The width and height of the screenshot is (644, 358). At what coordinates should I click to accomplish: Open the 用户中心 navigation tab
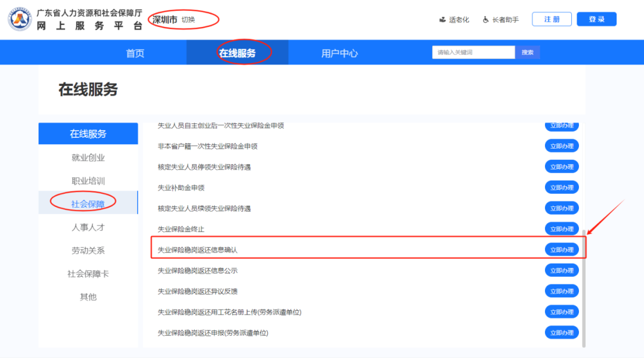(339, 53)
